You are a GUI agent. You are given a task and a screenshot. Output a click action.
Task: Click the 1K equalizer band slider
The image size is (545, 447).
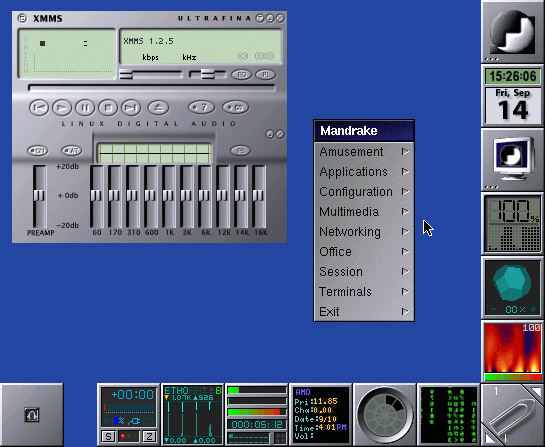point(169,196)
